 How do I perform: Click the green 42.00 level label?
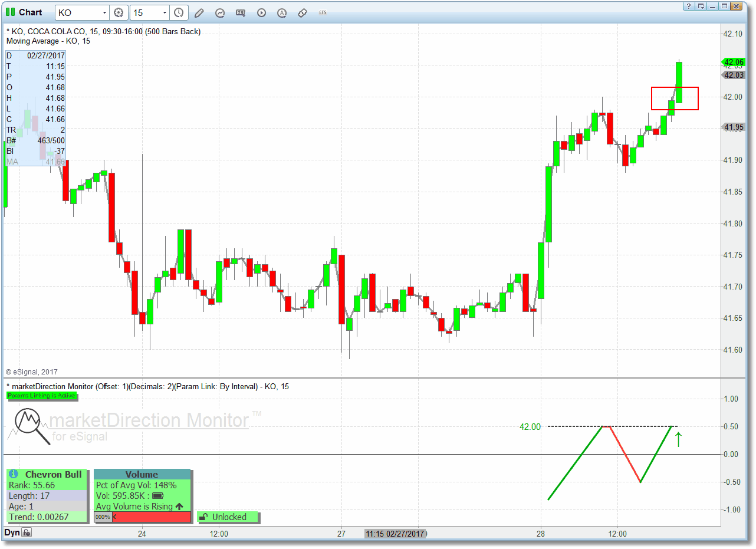click(530, 427)
